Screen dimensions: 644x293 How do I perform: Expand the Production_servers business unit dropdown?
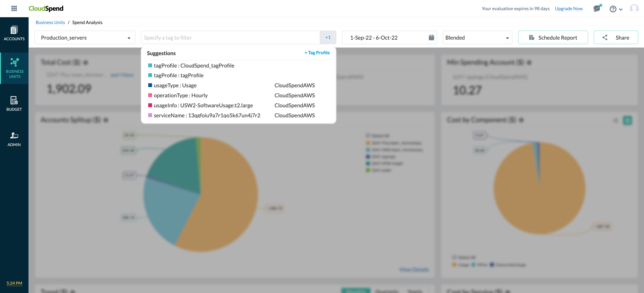[129, 37]
